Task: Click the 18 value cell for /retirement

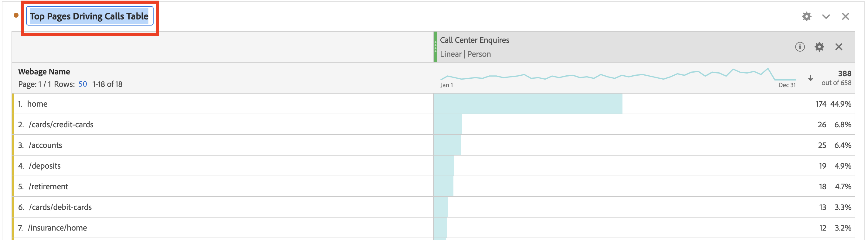Action: (x=822, y=187)
